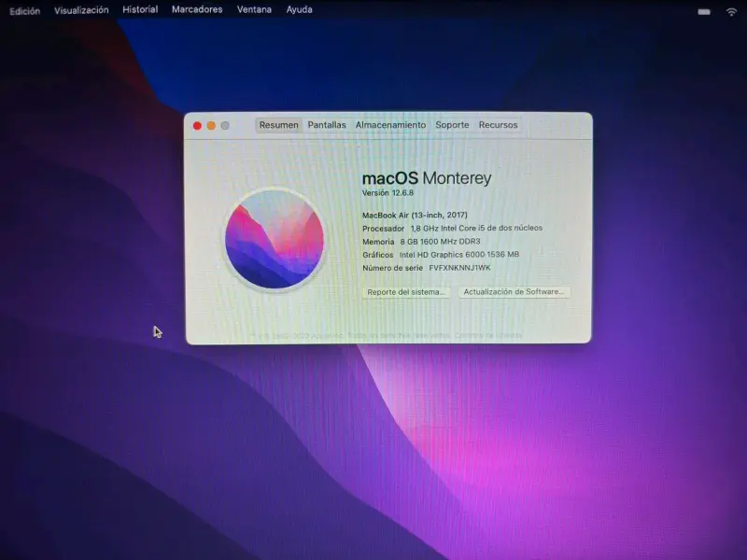
Task: Switch to the Recursos tab
Action: coord(498,125)
